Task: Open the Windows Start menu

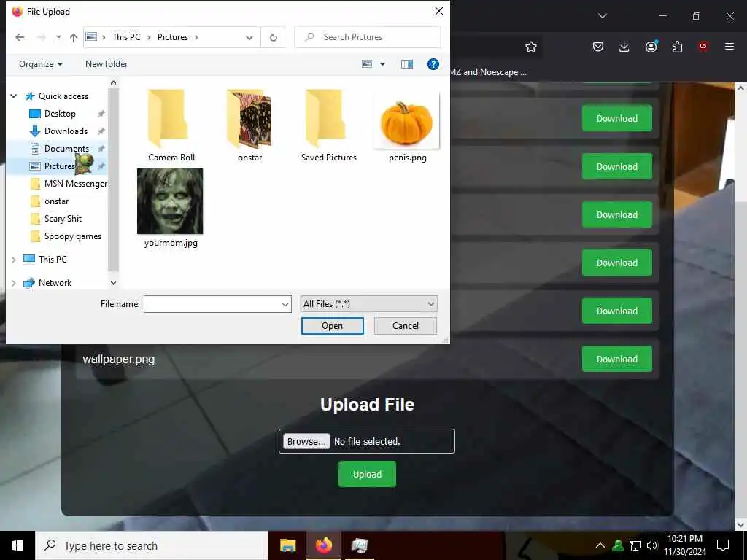Action: (18, 545)
